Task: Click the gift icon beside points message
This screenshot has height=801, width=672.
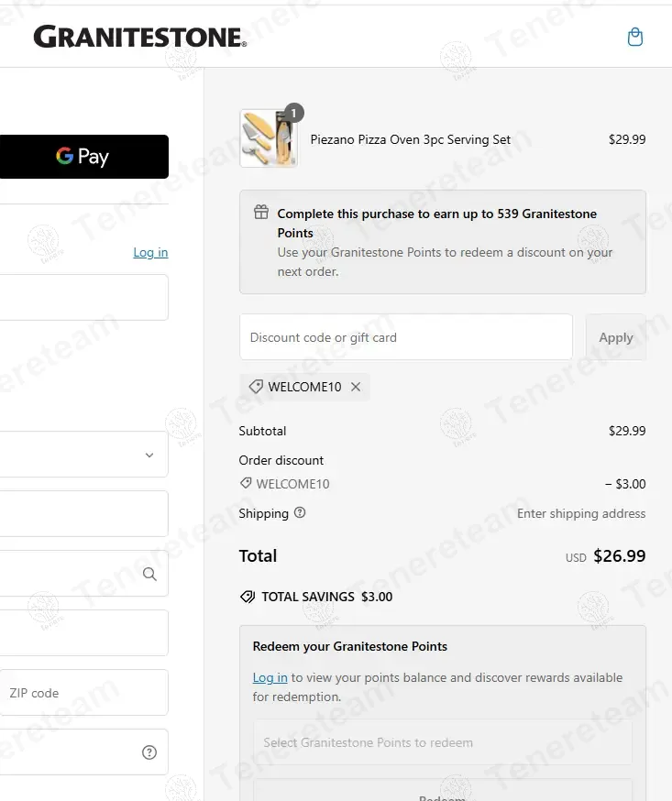Action: click(261, 213)
